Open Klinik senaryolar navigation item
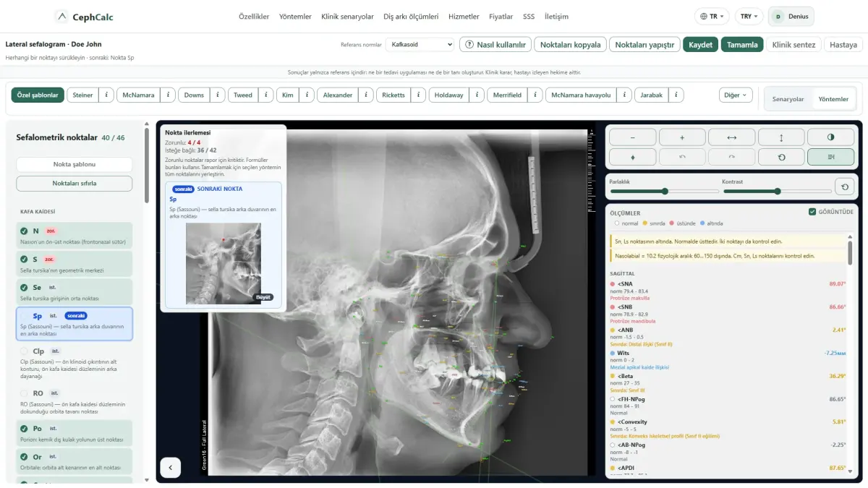 tap(348, 17)
